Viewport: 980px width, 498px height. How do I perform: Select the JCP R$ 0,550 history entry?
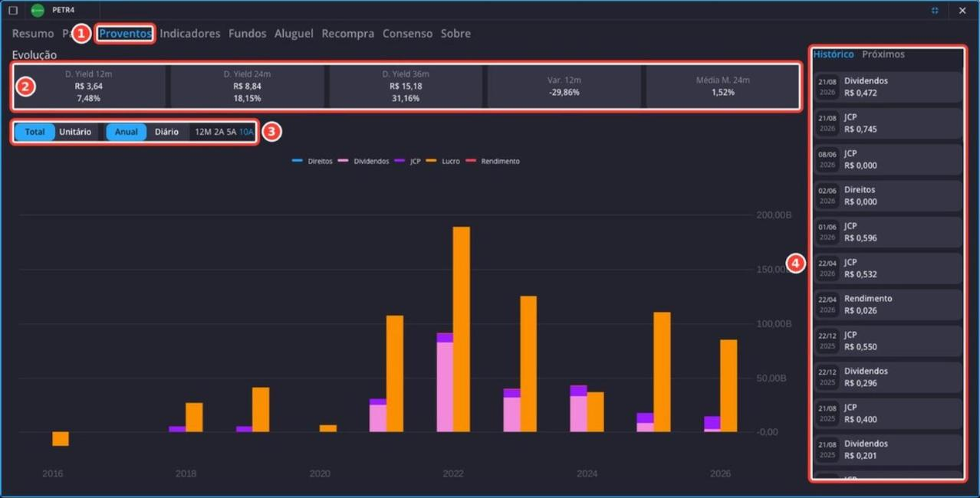(888, 341)
